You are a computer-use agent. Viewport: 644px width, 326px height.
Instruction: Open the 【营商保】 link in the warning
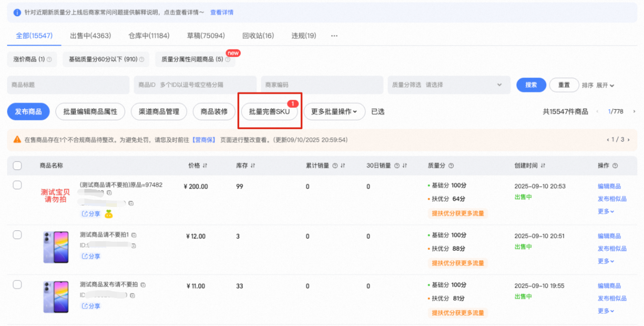pos(204,140)
